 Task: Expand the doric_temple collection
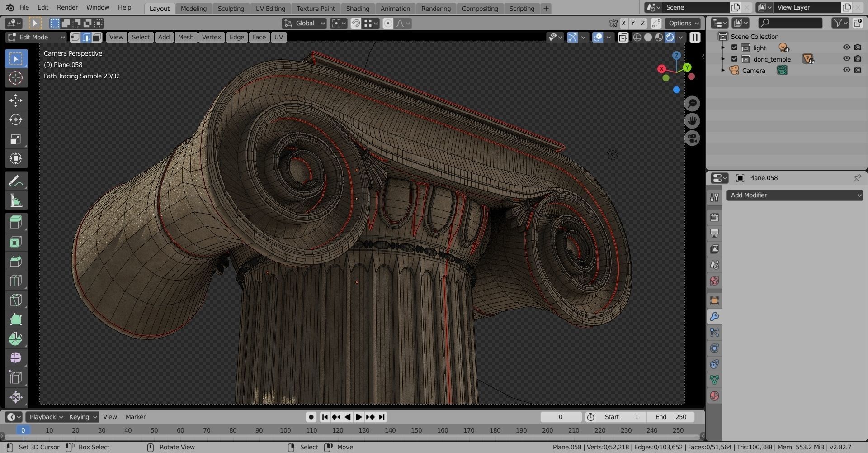tap(723, 59)
